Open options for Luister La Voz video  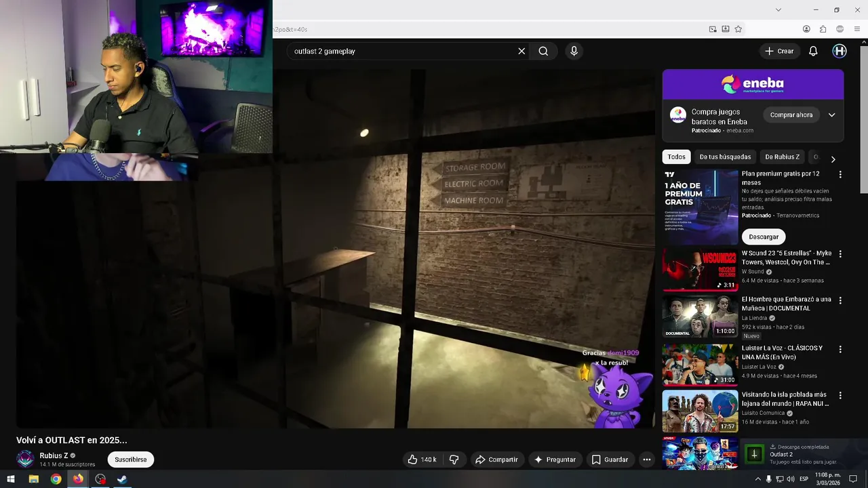tap(840, 349)
